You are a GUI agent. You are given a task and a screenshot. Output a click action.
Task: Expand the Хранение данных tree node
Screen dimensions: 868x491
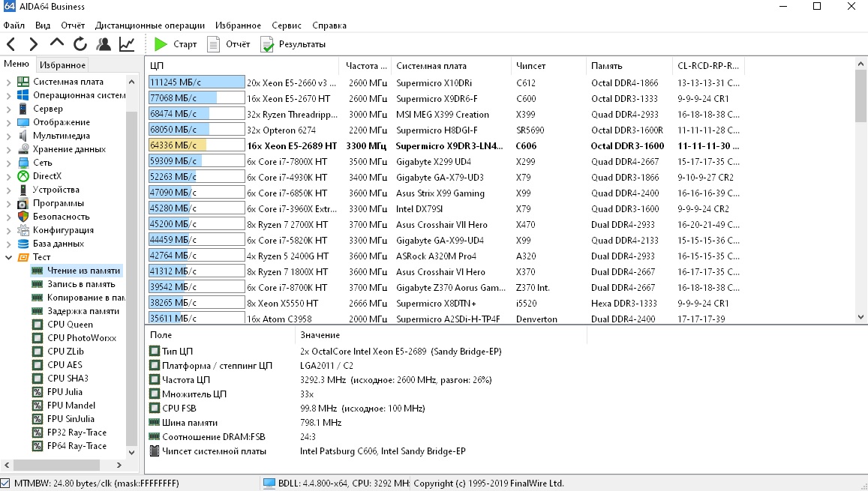(8, 149)
